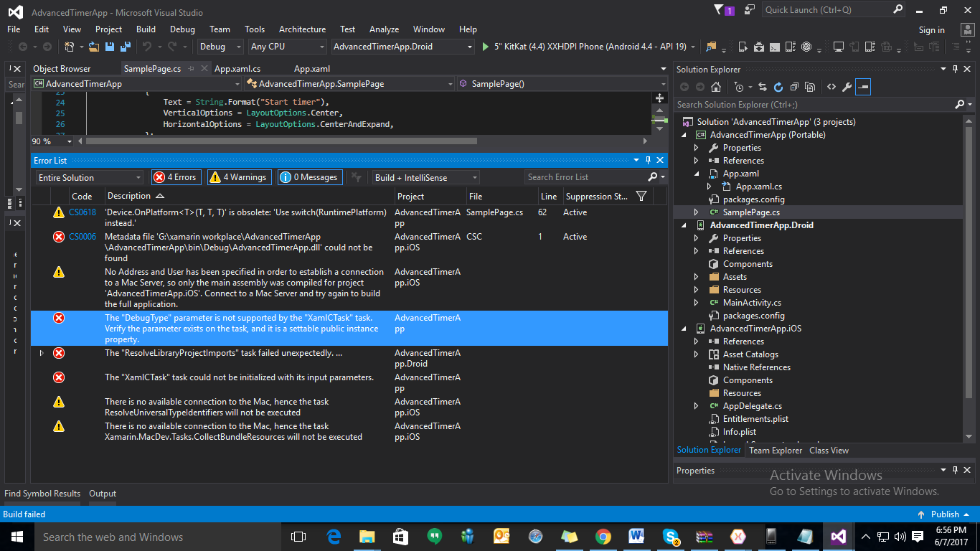Start debugging with the green play arrow

point(486,47)
